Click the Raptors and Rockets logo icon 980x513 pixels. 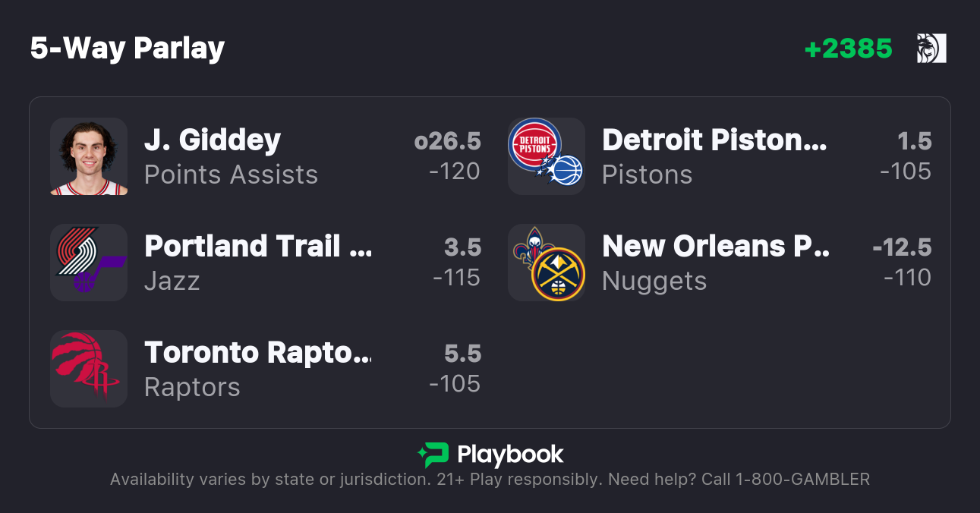(x=89, y=369)
